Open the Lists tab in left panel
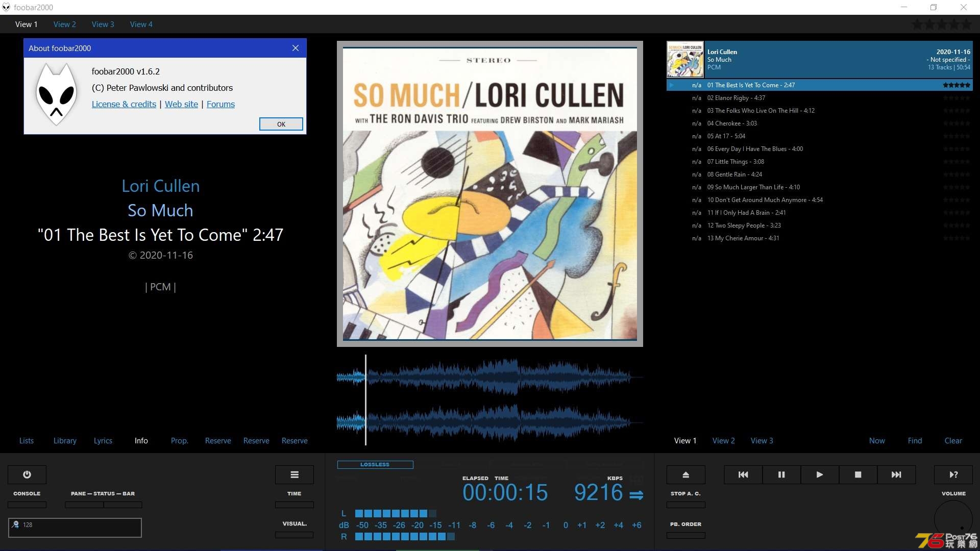 (x=27, y=440)
